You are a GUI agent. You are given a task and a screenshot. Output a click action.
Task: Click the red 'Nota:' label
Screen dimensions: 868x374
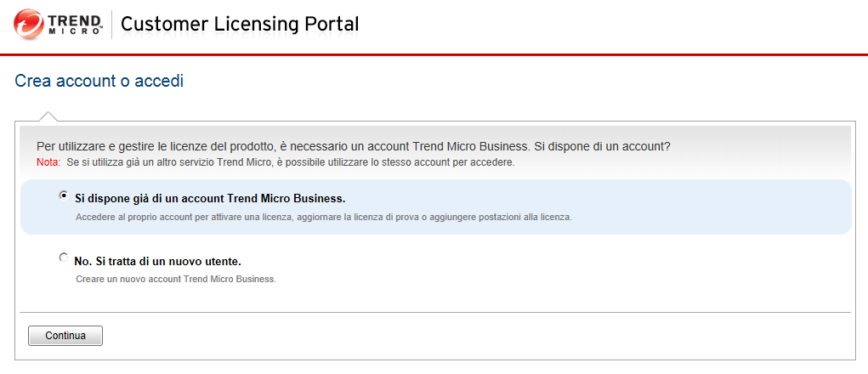coord(48,161)
